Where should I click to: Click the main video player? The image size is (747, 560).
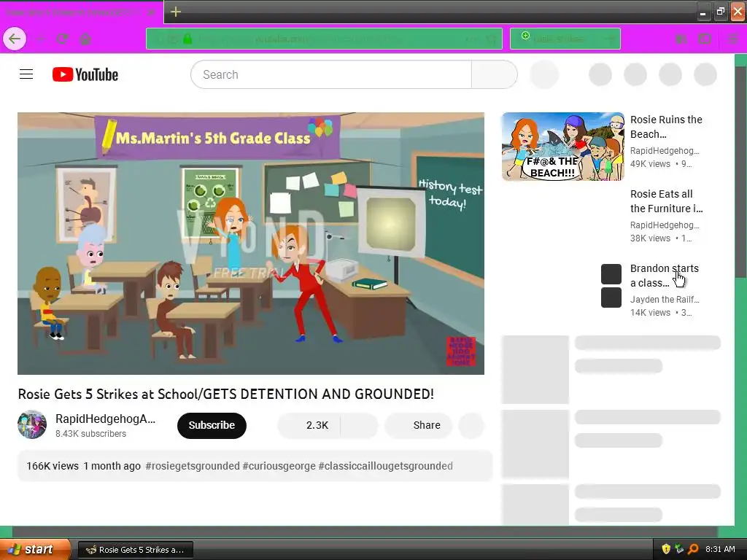[x=251, y=244]
